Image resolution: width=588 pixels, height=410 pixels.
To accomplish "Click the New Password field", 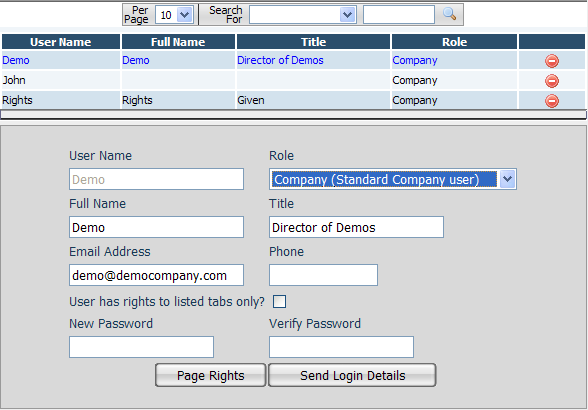I will pos(141,347).
